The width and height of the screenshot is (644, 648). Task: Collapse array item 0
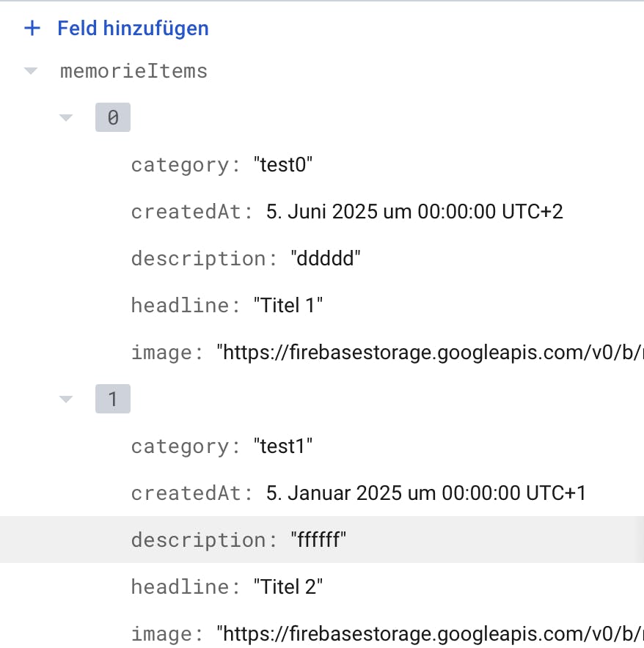[66, 117]
